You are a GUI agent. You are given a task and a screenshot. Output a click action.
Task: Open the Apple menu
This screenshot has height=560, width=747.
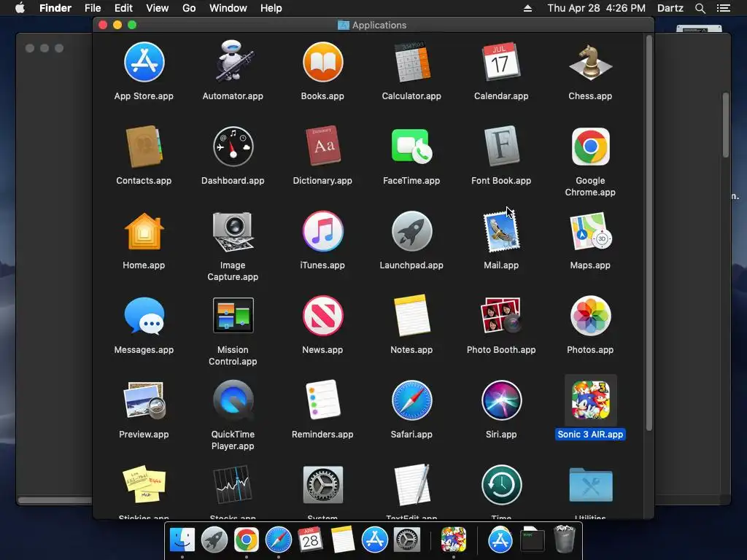pos(20,8)
